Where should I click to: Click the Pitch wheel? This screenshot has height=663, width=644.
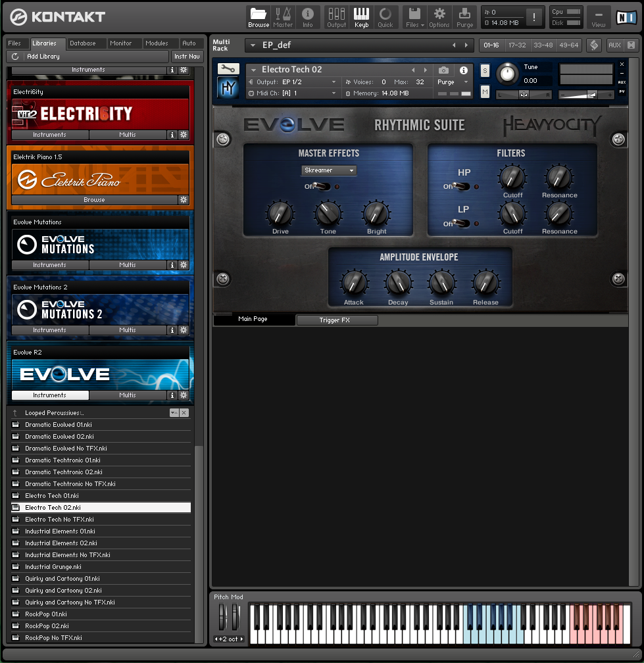(222, 618)
